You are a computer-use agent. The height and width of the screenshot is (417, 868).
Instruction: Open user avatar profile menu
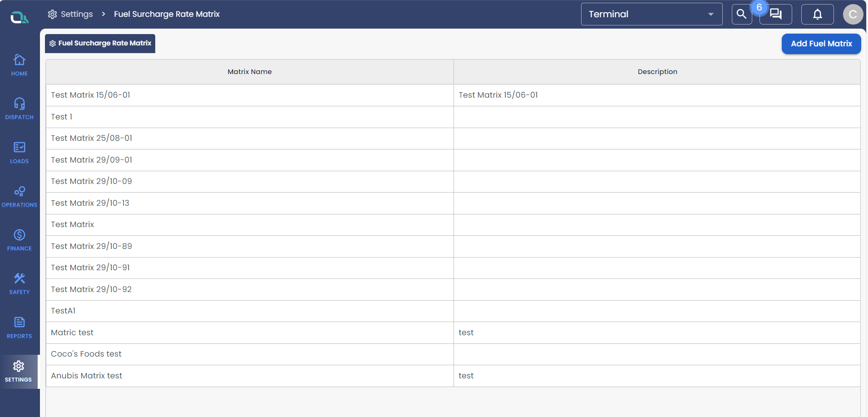click(x=853, y=14)
